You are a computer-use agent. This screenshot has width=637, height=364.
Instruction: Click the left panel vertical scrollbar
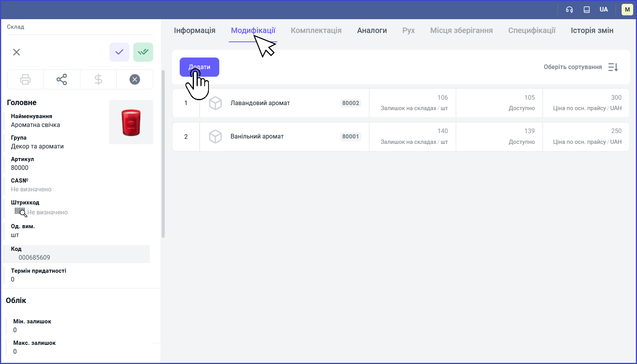(x=163, y=153)
